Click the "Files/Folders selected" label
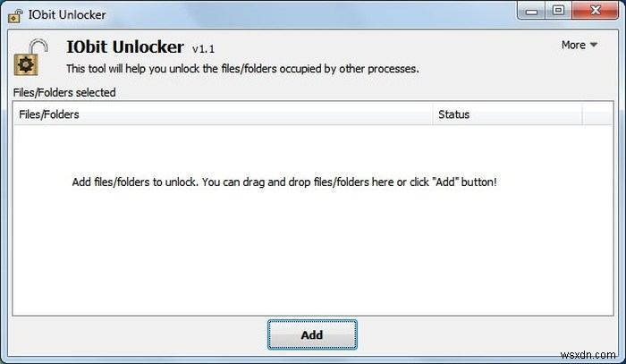 pos(64,92)
